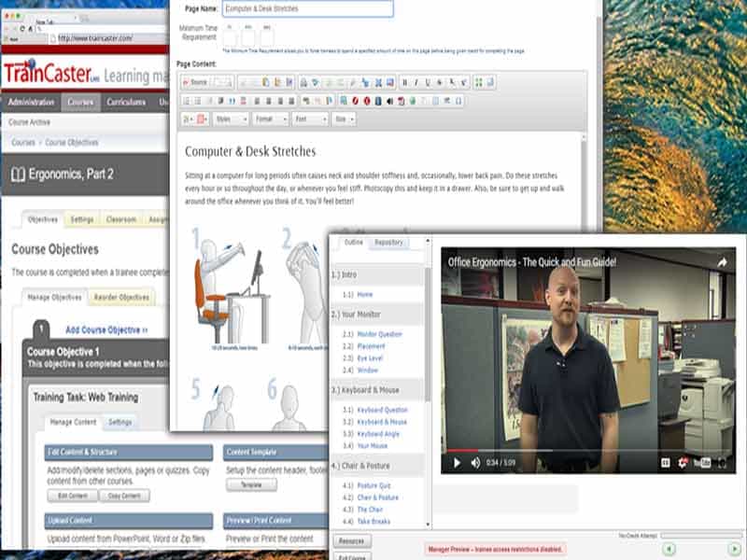
Task: Click the YouTube logo in the player
Action: coord(702,462)
